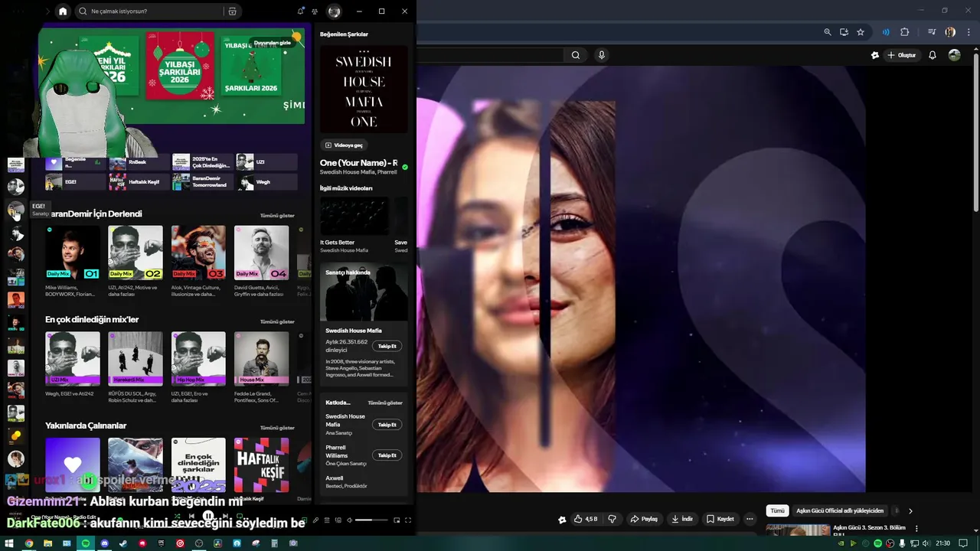Open 'Haftalık Keşif' shortcut tile
Image resolution: width=980 pixels, height=551 pixels.
[x=139, y=182]
